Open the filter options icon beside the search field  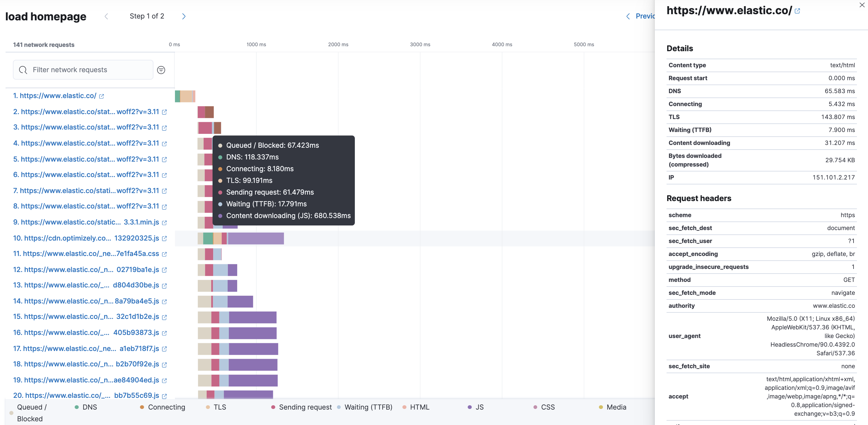(x=161, y=70)
